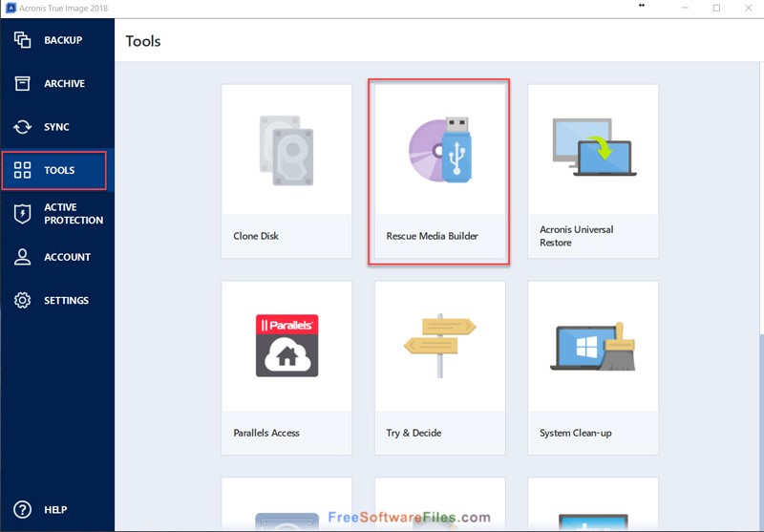
Task: Select the Sync arrows icon
Action: point(22,127)
